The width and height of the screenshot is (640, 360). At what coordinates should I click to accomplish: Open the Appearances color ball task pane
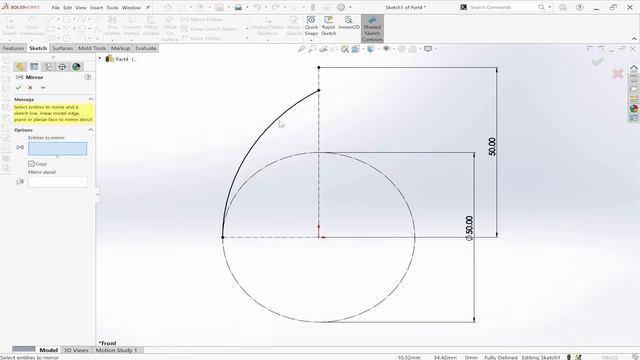coord(633,108)
